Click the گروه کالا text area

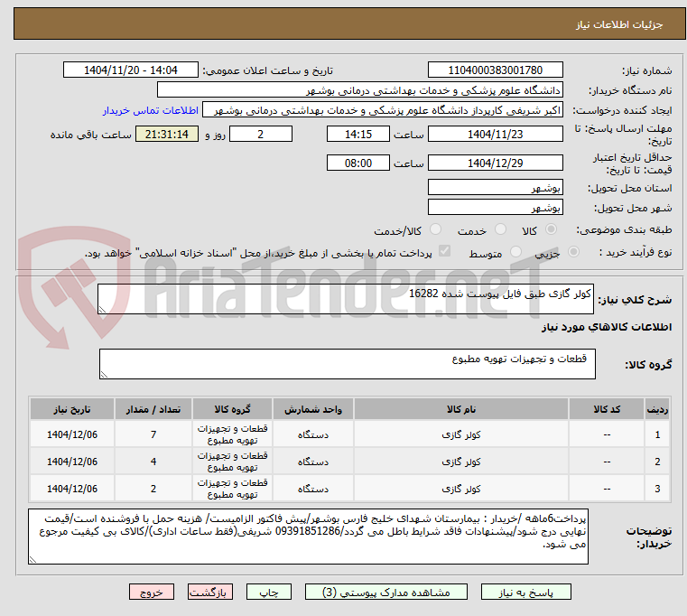pyautogui.click(x=347, y=364)
